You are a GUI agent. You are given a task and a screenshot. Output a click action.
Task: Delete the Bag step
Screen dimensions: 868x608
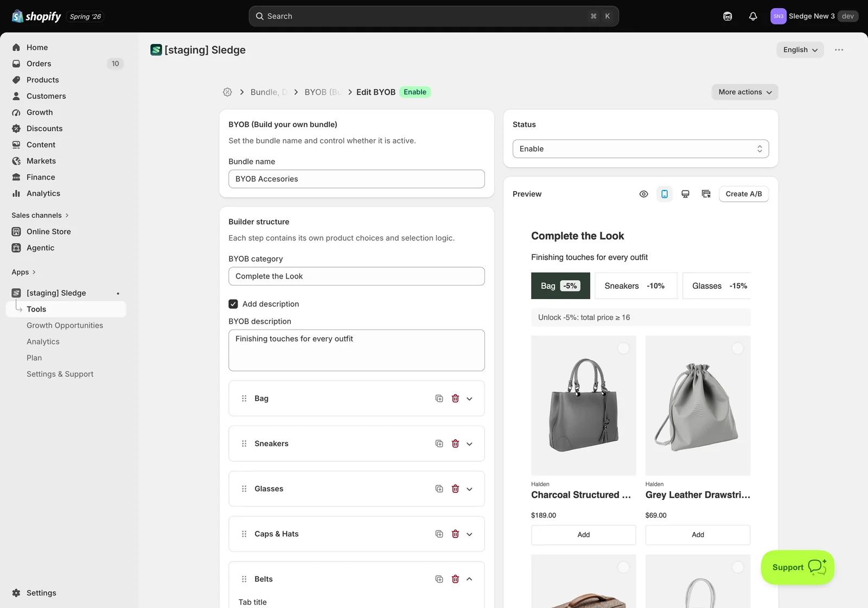[x=455, y=398]
